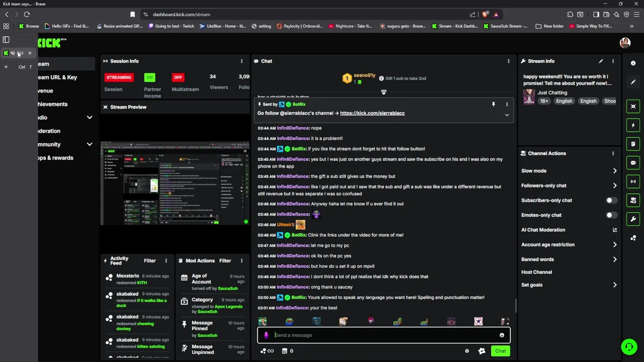Open Revenue in sidebar
Viewport: 644px width, 362px height.
click(x=45, y=91)
